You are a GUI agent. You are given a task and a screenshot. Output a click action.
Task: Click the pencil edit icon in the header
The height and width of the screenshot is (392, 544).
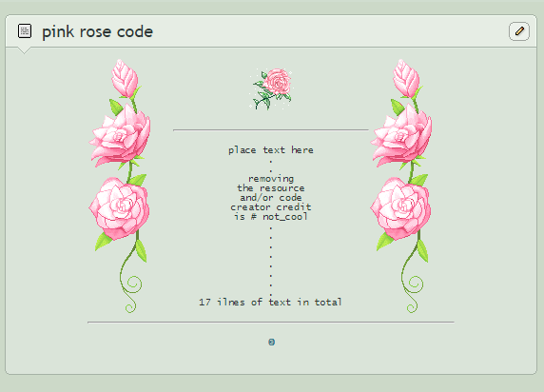click(x=519, y=31)
